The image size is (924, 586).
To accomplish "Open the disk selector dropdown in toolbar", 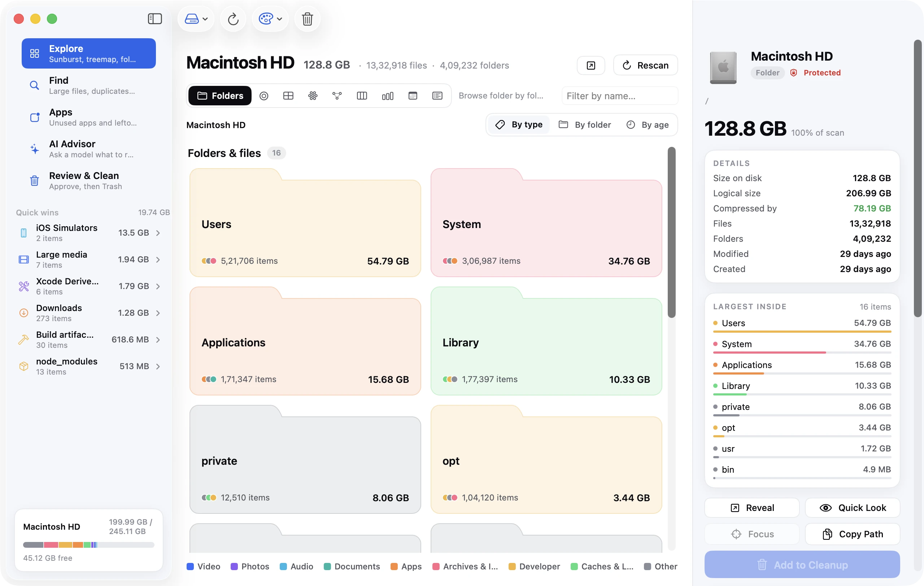I will pyautogui.click(x=196, y=19).
